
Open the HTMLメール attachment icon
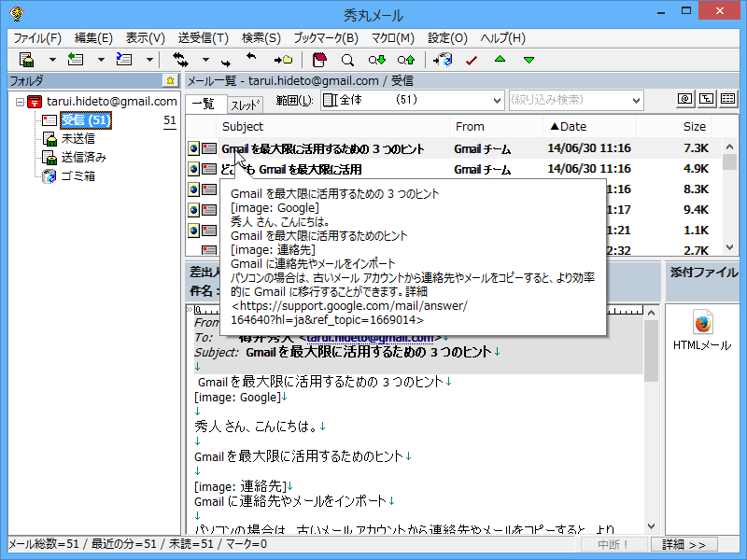[702, 323]
